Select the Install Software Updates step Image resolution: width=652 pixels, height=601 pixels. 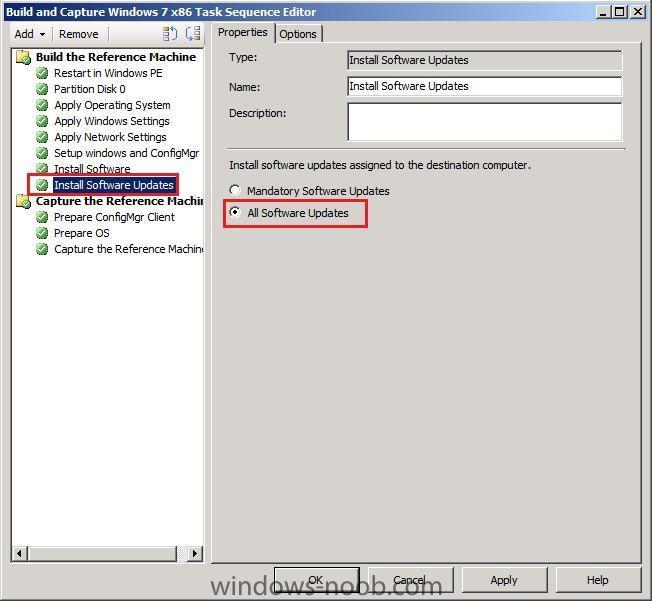114,185
